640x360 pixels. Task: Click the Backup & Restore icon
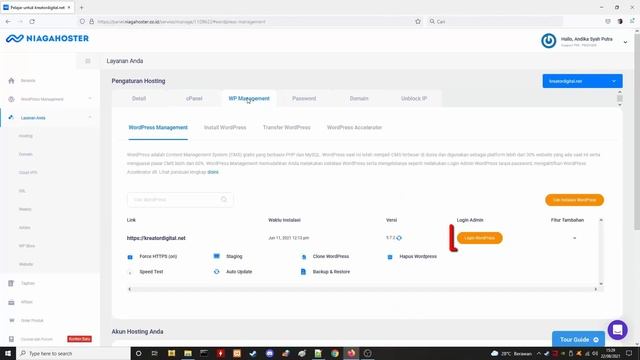coord(303,272)
